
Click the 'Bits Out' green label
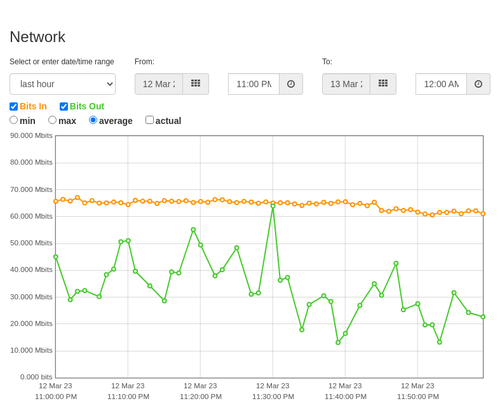87,106
